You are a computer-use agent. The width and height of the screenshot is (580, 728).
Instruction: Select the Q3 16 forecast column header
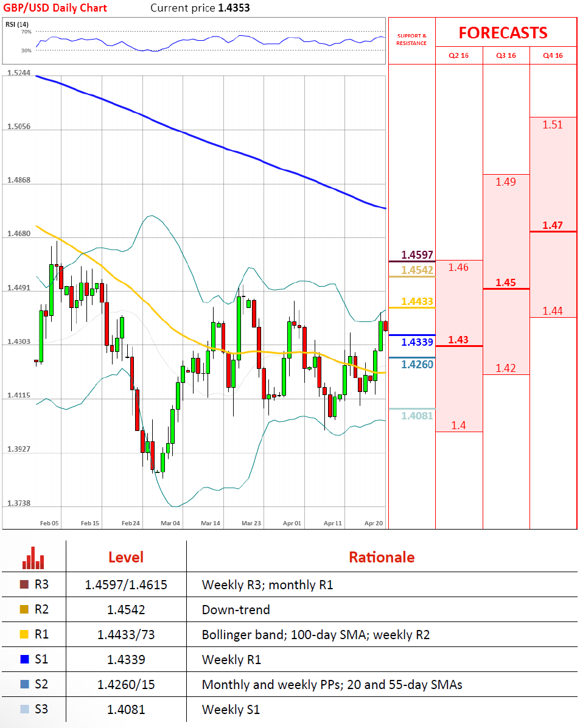point(506,55)
